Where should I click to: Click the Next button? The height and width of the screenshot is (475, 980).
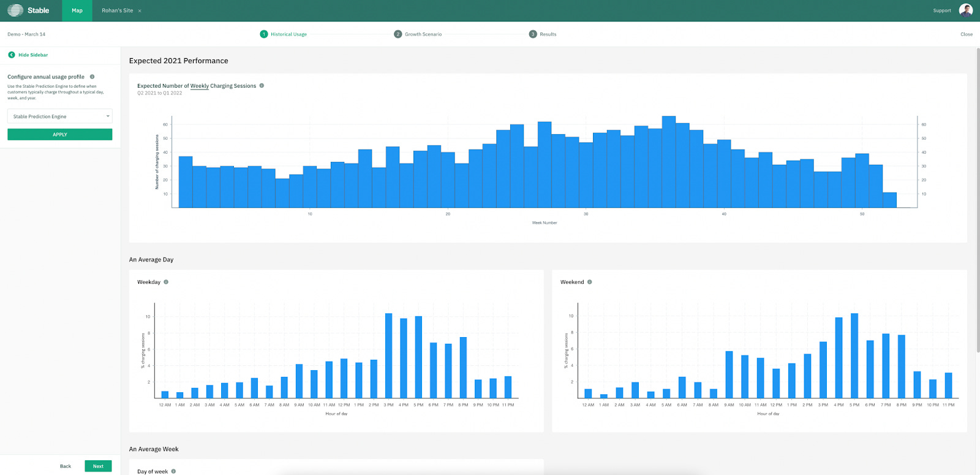pos(98,466)
